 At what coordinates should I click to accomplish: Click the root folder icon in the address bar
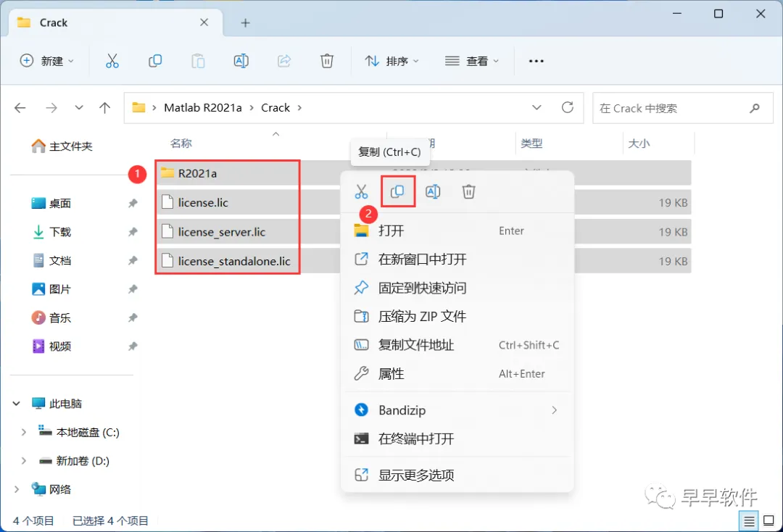point(138,108)
